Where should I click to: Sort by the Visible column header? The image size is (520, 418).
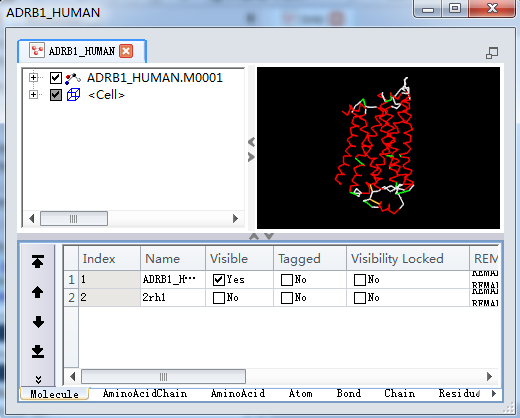pos(240,259)
